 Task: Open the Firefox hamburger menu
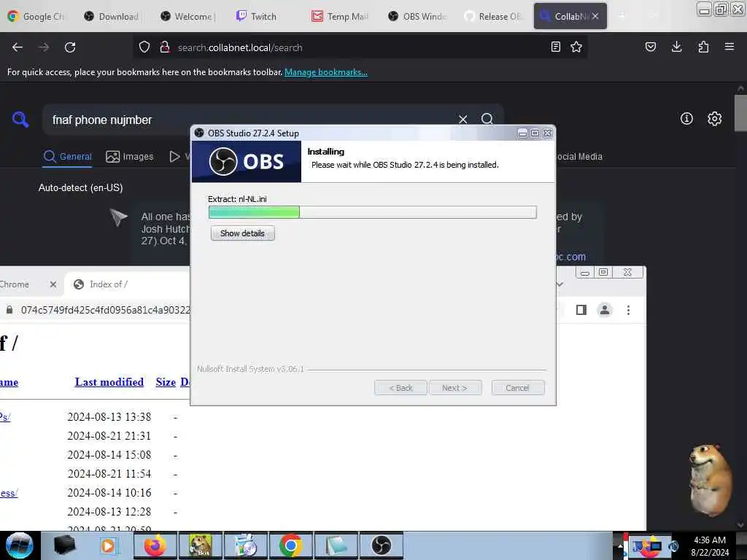(x=729, y=47)
